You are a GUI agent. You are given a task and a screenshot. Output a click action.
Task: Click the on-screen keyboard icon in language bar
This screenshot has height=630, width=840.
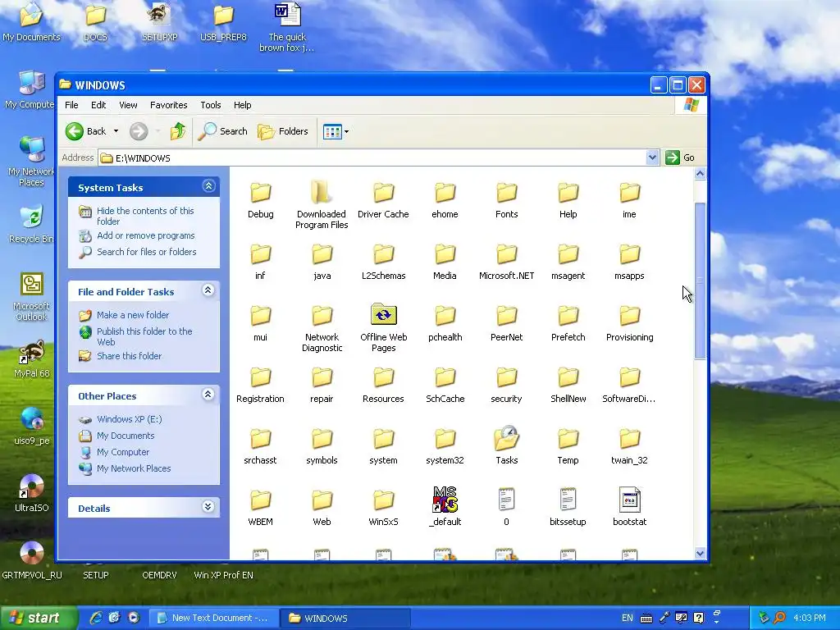[x=646, y=619]
